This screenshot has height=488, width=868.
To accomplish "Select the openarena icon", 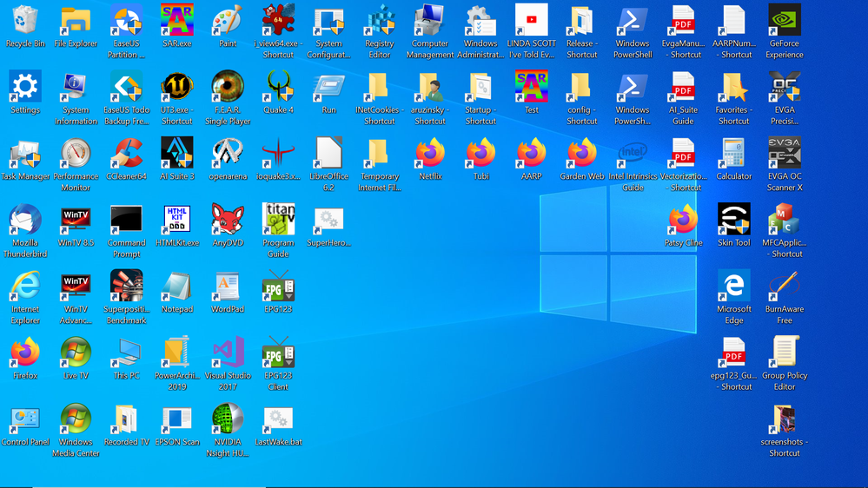I will [228, 153].
